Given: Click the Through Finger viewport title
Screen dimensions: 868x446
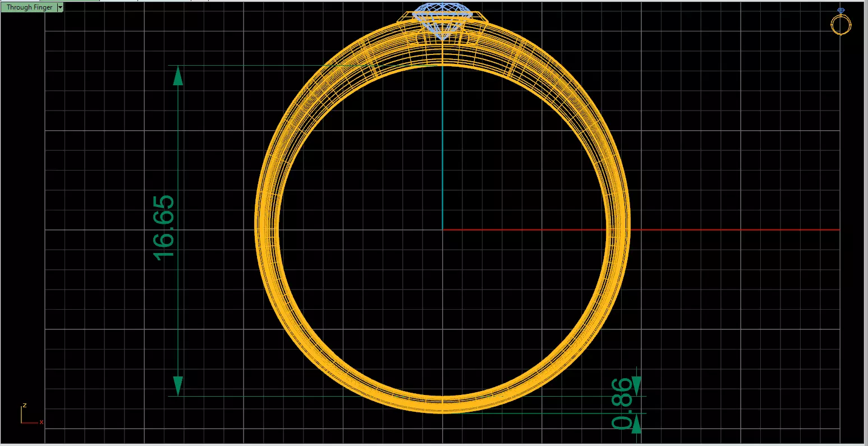Looking at the screenshot, I should point(29,7).
